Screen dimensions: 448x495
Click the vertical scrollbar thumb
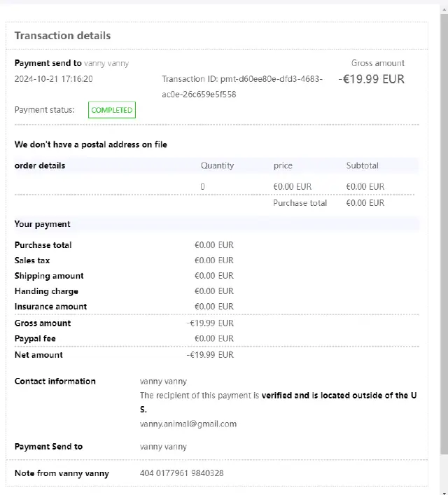(x=444, y=231)
